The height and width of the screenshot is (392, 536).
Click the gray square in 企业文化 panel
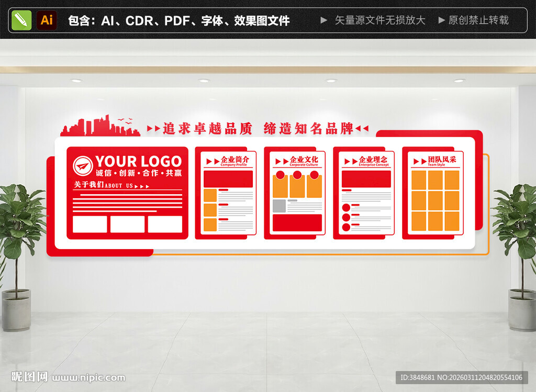pos(280,206)
